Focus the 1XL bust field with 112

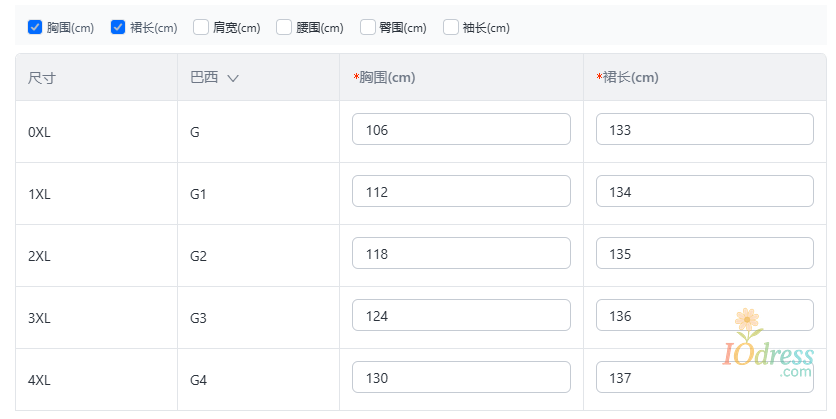point(461,191)
